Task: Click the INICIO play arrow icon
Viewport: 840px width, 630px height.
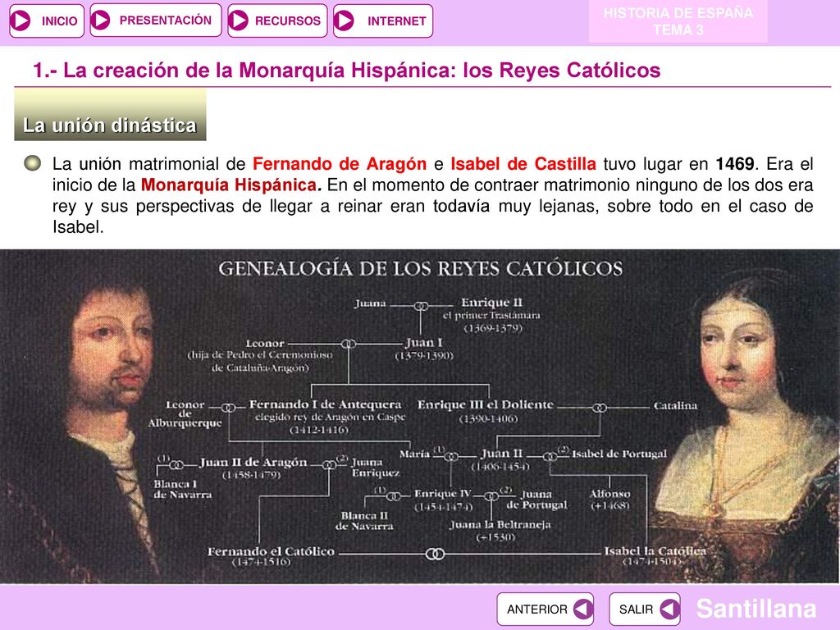Action: coord(21,21)
